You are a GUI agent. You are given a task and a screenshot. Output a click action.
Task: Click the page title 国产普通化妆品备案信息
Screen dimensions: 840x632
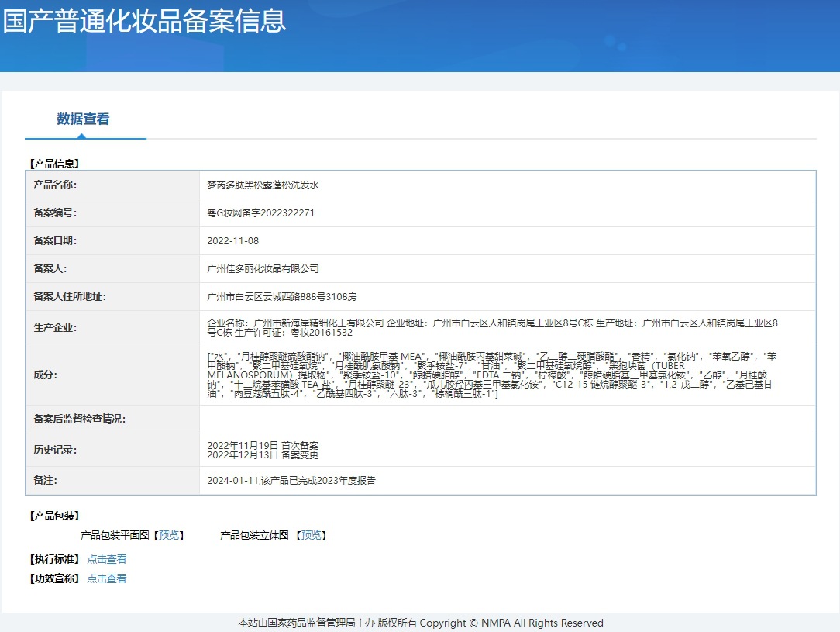[144, 21]
